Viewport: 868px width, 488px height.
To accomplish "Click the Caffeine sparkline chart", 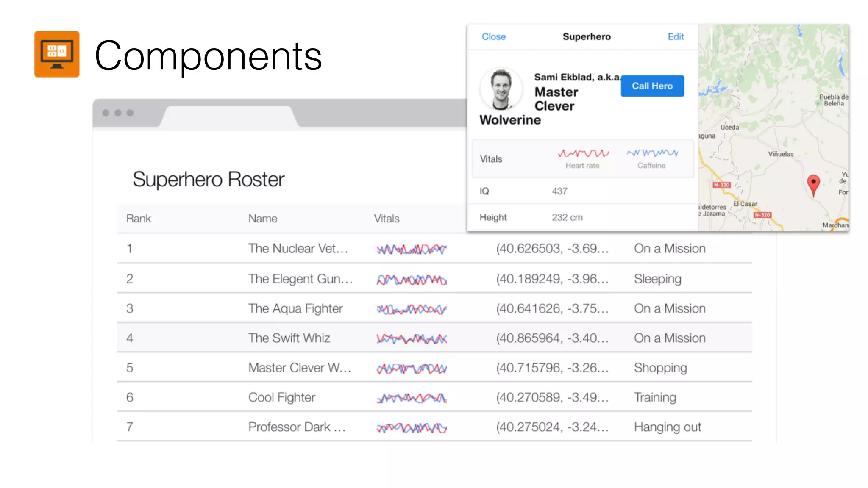I will point(652,153).
